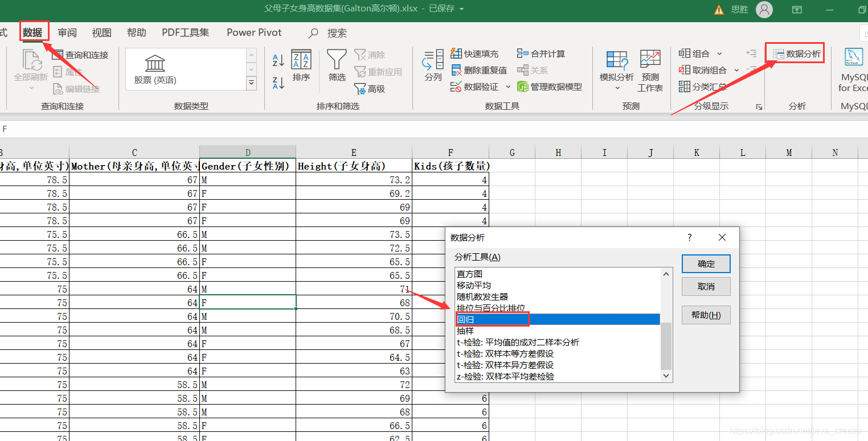Click Advanced filter (高级)
The image size is (868, 441).
(370, 89)
